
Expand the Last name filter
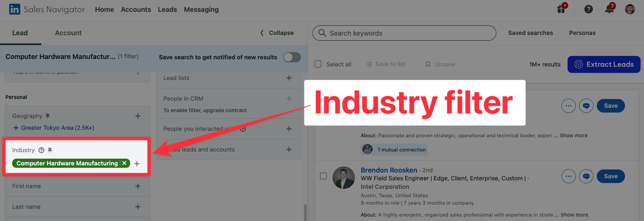click(138, 207)
